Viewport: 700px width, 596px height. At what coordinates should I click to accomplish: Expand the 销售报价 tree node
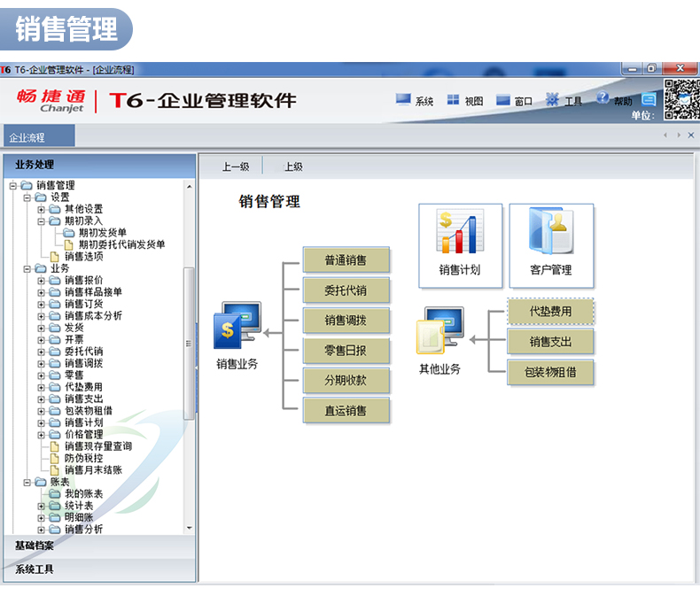click(41, 281)
